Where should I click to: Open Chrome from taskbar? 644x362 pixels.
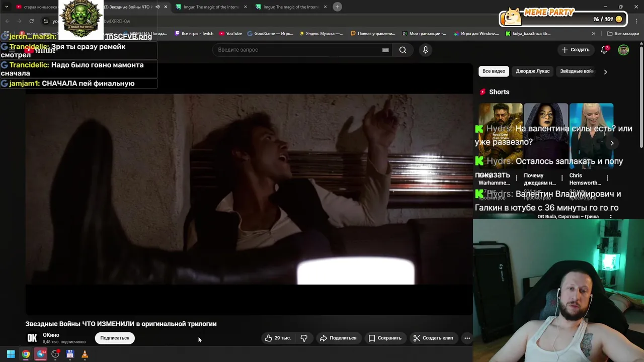(26, 354)
